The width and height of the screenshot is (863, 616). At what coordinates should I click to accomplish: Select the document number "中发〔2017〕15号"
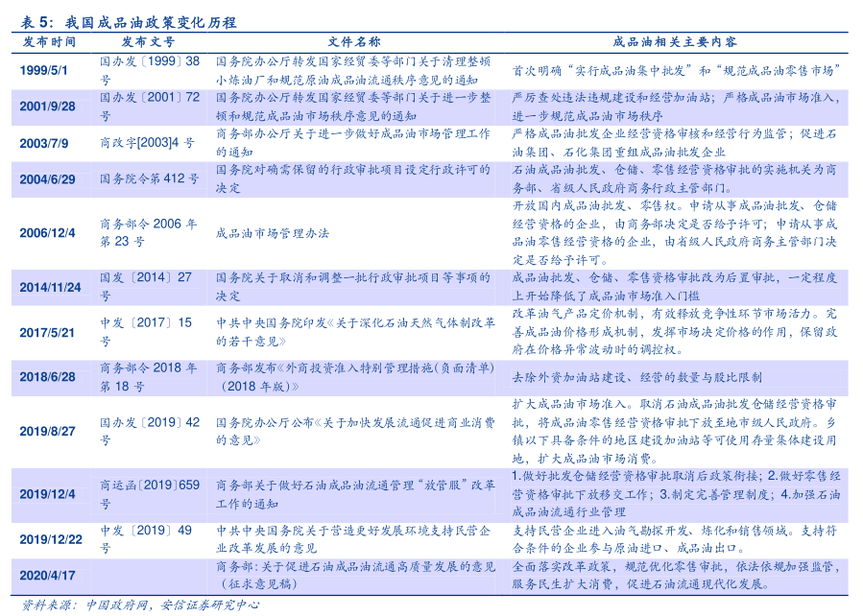pos(146,331)
